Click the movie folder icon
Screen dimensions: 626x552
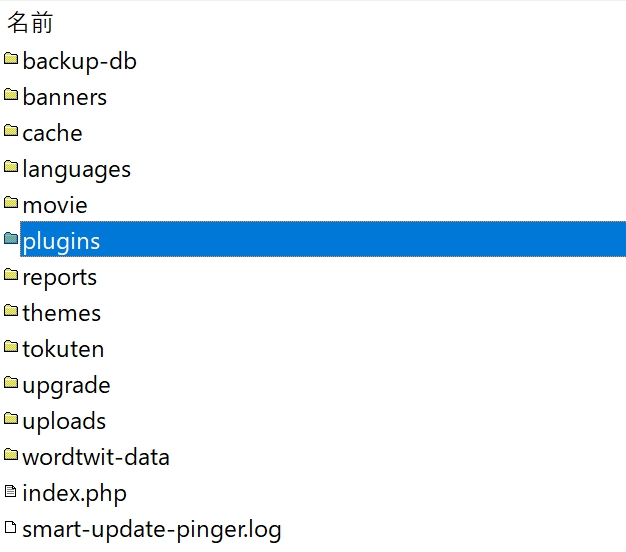(11, 202)
